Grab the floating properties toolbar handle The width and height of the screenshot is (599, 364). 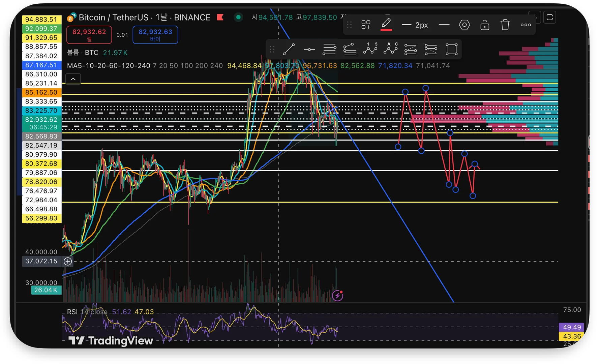(349, 25)
